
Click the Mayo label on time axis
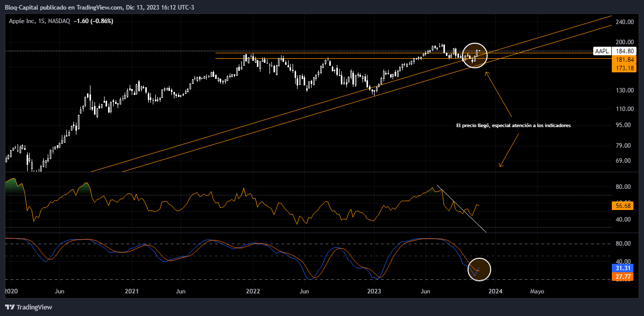[537, 291]
